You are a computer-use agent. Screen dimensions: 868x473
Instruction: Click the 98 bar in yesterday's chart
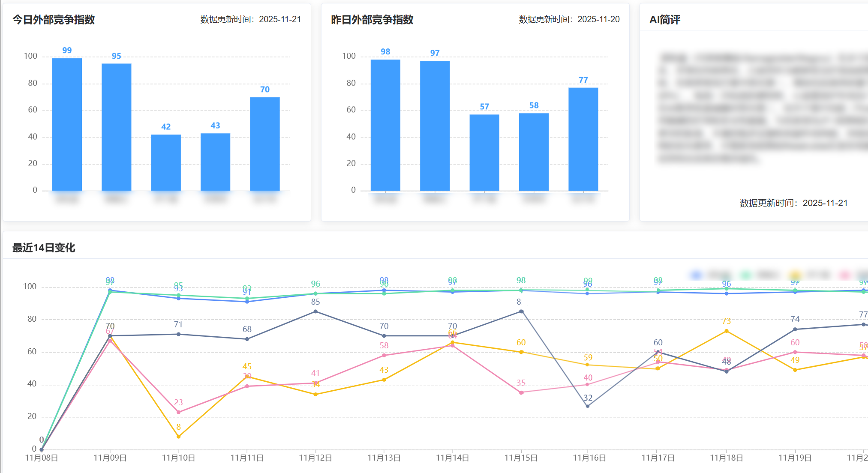(385, 125)
